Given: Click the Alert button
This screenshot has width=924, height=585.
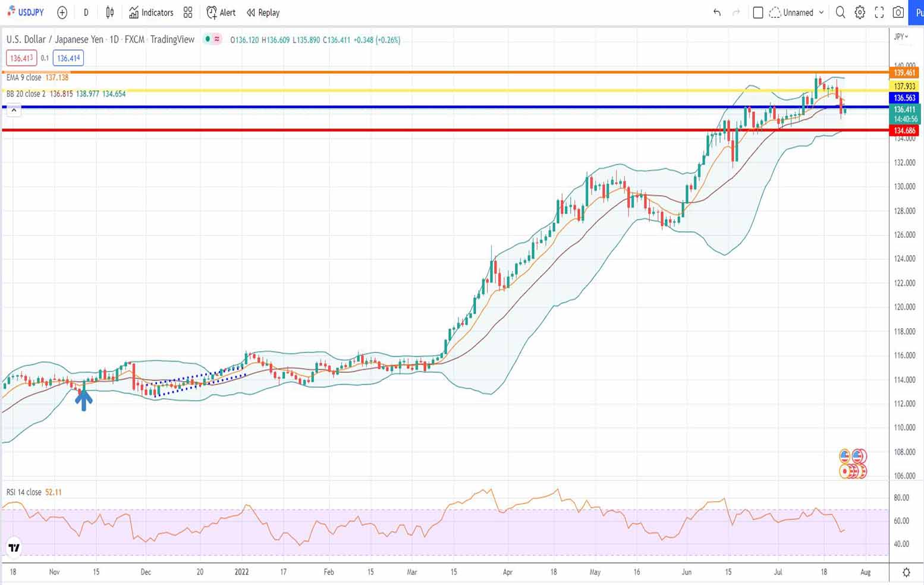Looking at the screenshot, I should pos(221,12).
